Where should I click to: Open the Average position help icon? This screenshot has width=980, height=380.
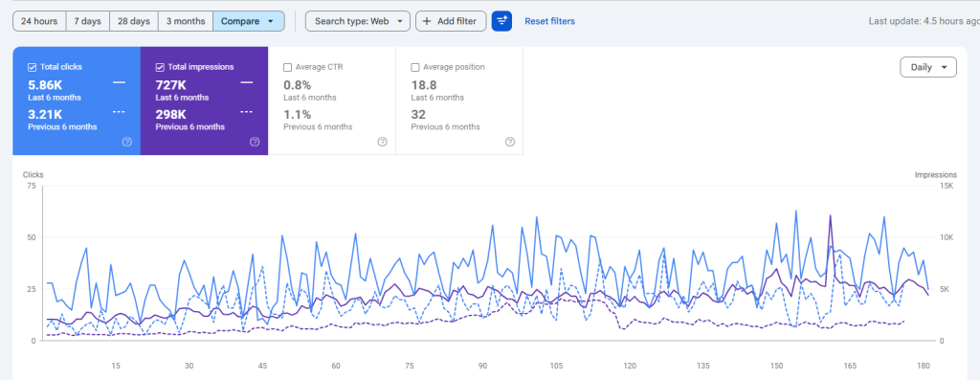click(x=510, y=142)
